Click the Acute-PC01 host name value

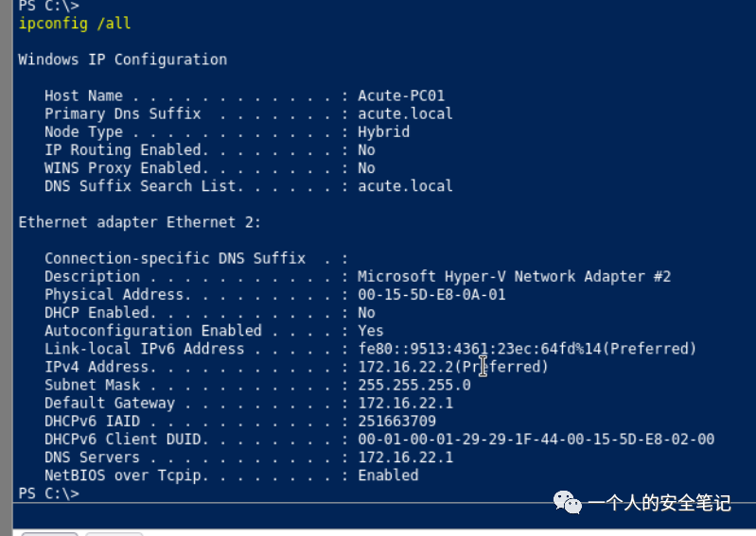(x=400, y=95)
